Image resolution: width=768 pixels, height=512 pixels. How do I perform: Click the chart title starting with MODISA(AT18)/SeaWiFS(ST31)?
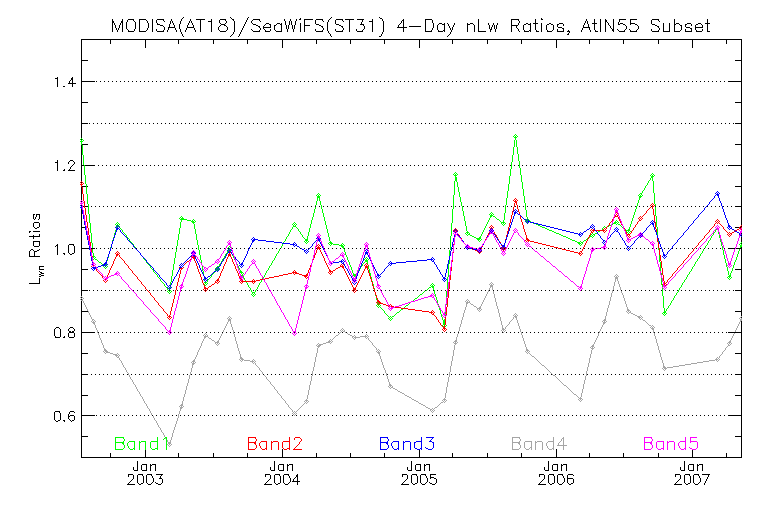(x=410, y=25)
